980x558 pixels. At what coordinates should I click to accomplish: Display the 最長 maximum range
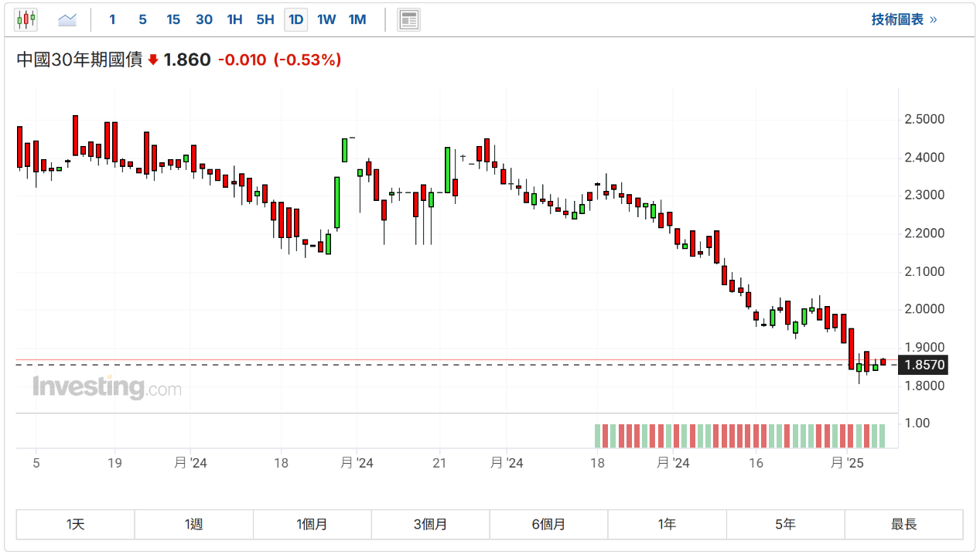tap(903, 524)
